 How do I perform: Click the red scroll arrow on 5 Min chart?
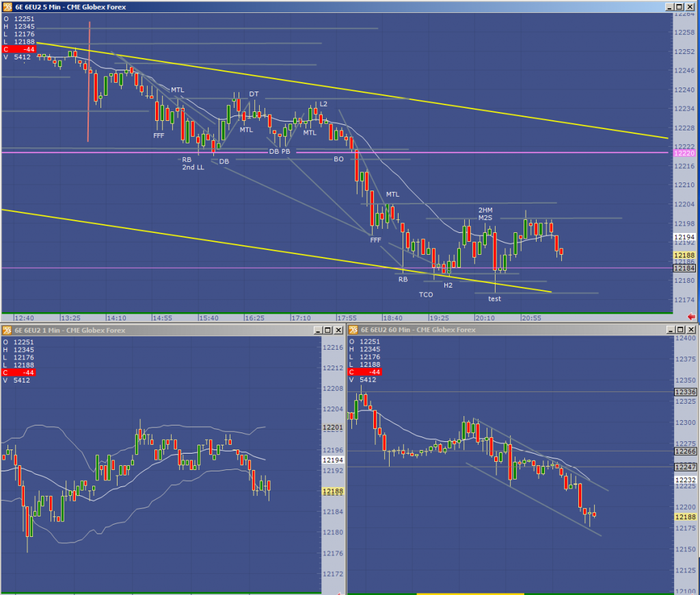pos(691,317)
